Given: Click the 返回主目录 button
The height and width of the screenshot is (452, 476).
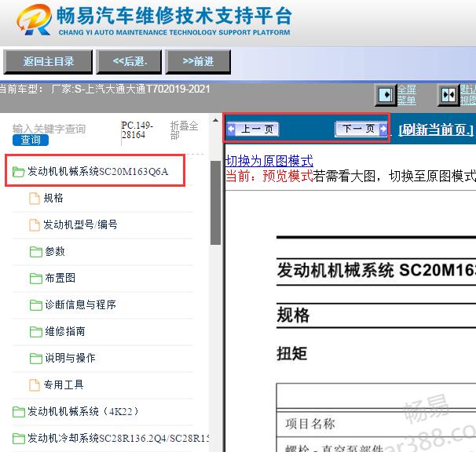Looking at the screenshot, I should pos(48,62).
